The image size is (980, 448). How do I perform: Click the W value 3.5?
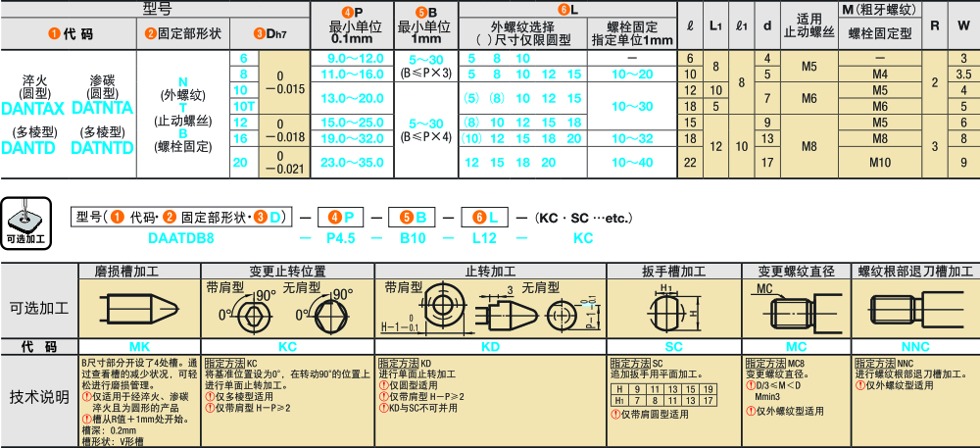(963, 75)
